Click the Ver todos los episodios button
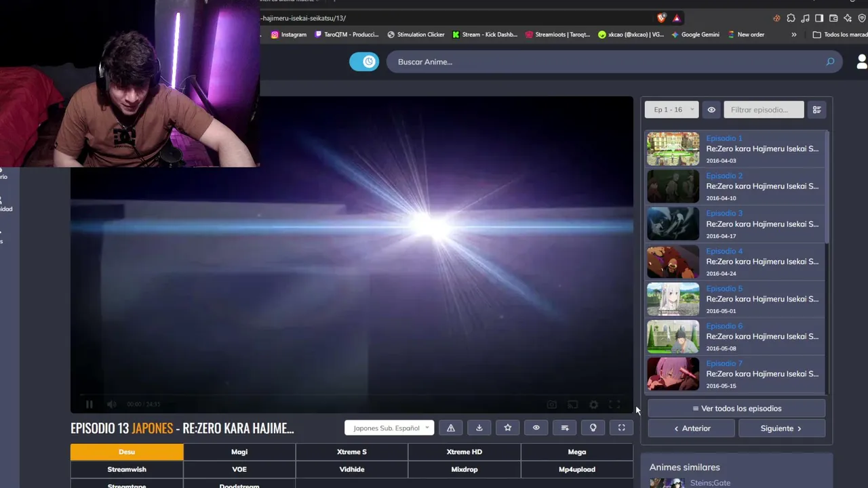The width and height of the screenshot is (868, 488). tap(736, 409)
